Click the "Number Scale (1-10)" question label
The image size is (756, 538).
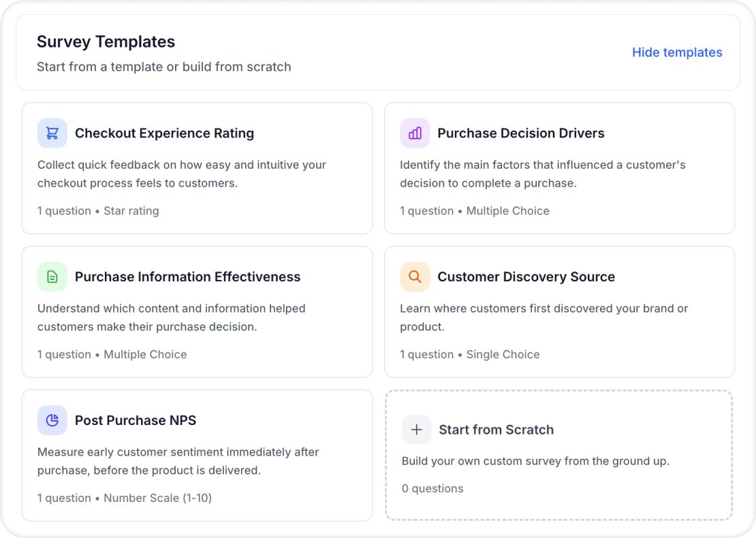157,499
